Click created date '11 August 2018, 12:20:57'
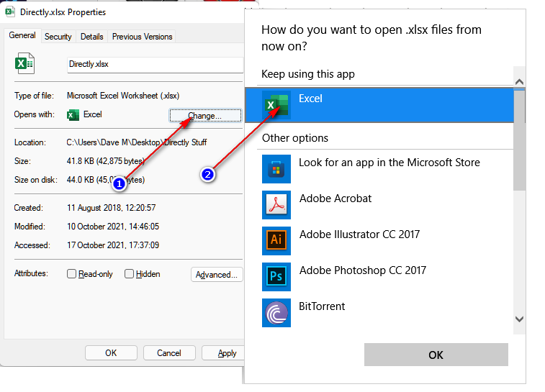The height and width of the screenshot is (392, 545). (111, 208)
